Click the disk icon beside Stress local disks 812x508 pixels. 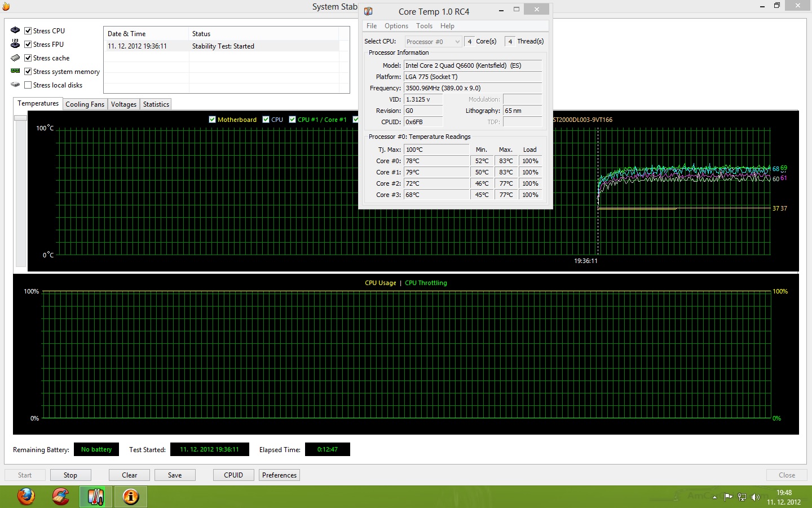15,85
